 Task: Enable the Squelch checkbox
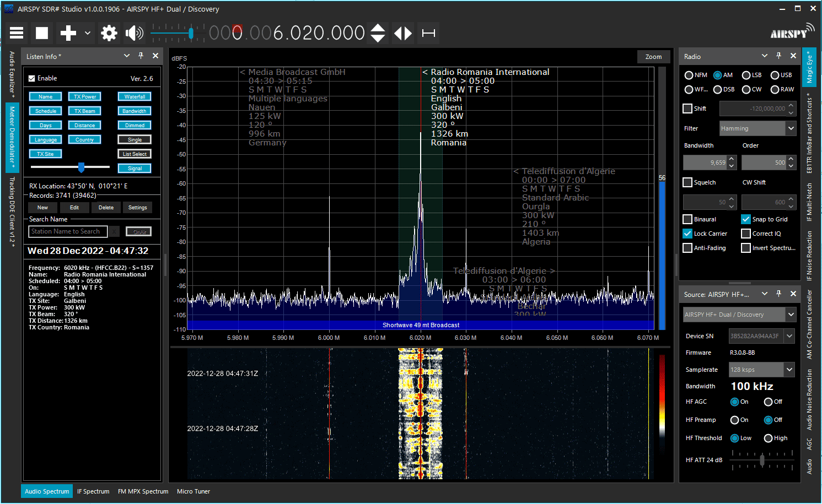click(687, 182)
